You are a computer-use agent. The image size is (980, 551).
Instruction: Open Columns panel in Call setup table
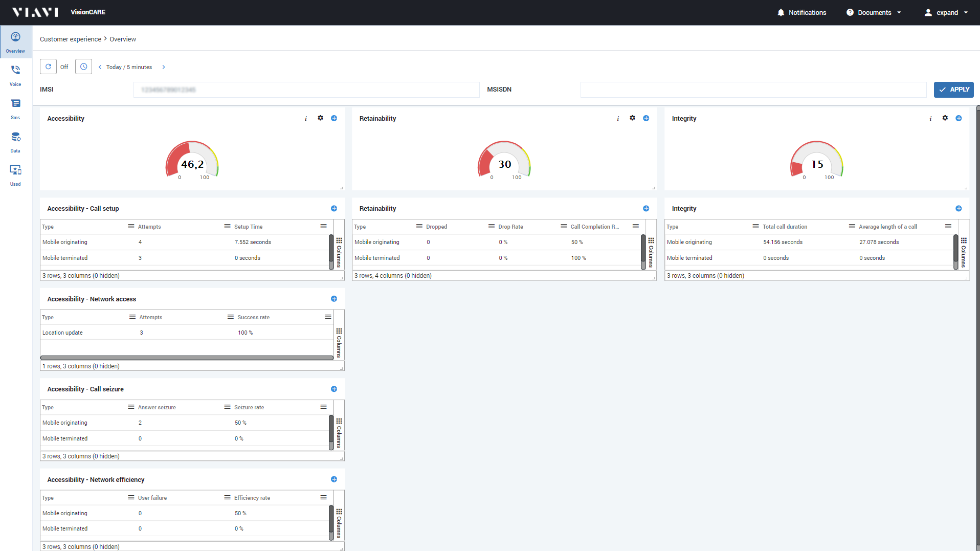click(x=339, y=252)
